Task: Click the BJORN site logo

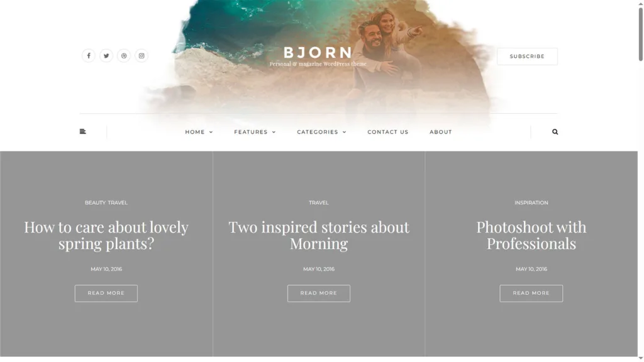Action: (x=318, y=53)
